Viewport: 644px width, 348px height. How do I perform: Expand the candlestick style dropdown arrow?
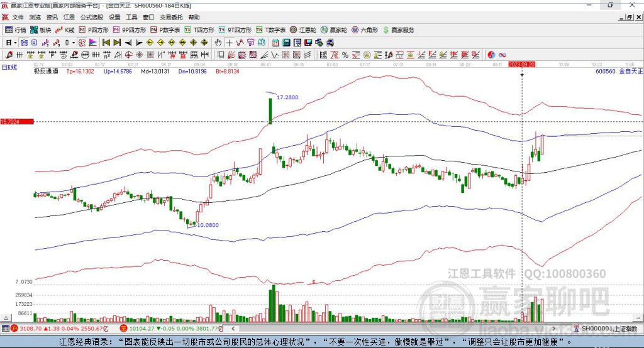74,43
